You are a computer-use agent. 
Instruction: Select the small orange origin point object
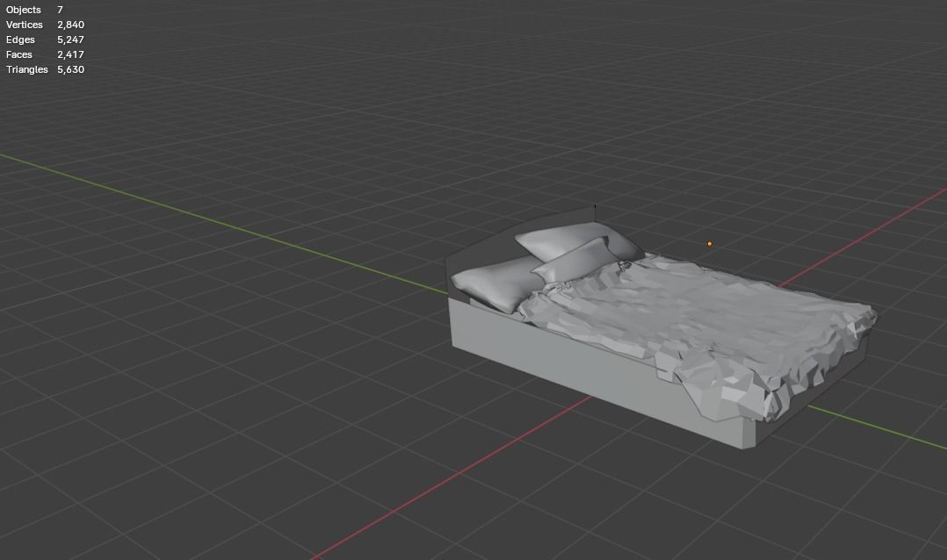coord(710,244)
